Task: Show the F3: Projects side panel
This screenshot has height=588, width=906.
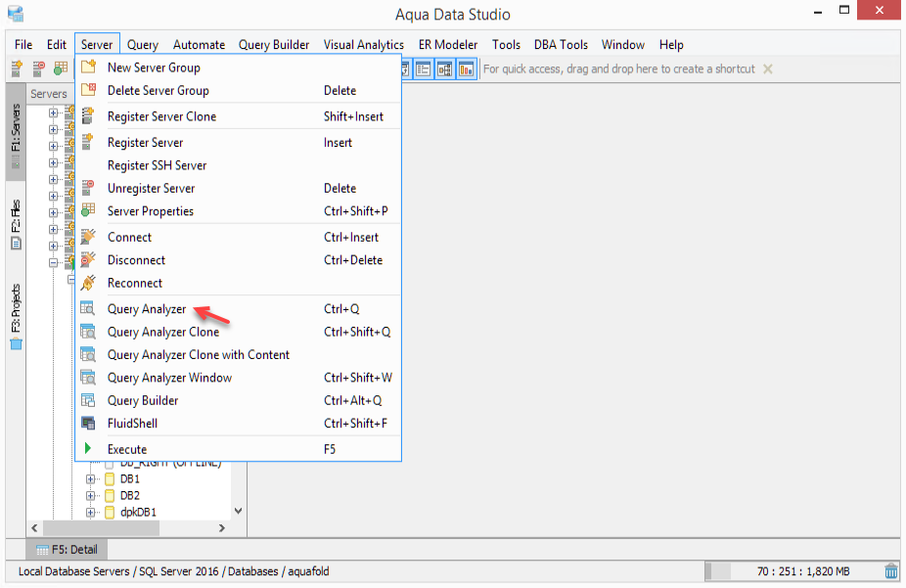Action: coord(16,315)
